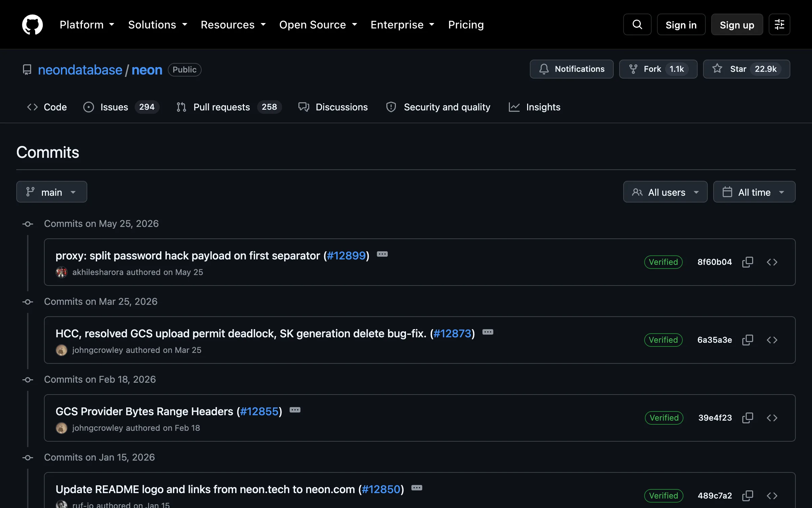Image resolution: width=812 pixels, height=508 pixels.
Task: Browse repository at commit 6a35a3e
Action: [x=772, y=340]
